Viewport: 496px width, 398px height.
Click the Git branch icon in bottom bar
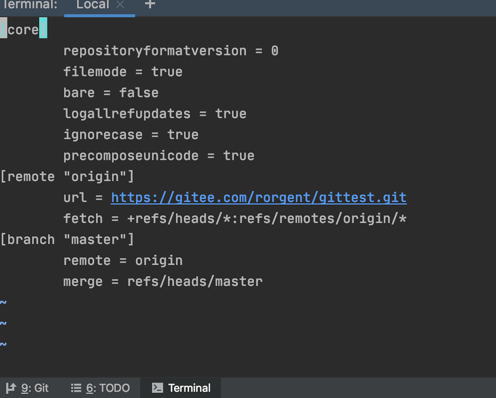pos(11,388)
